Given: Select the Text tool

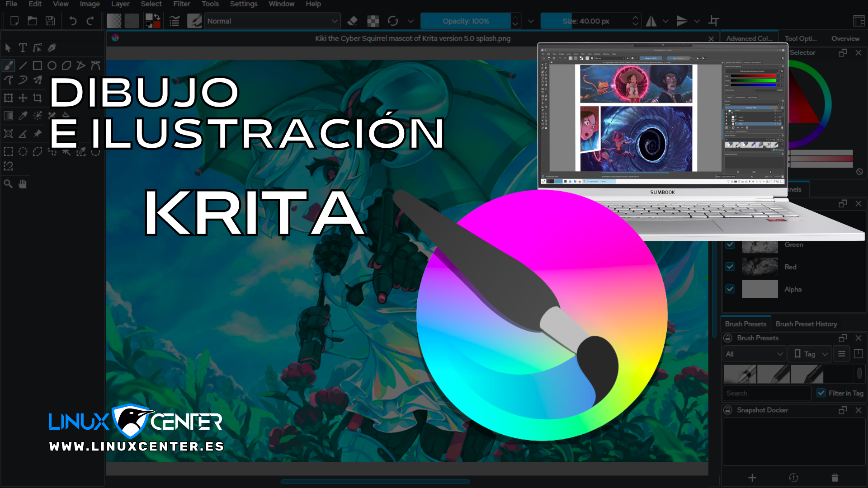Looking at the screenshot, I should (x=23, y=47).
